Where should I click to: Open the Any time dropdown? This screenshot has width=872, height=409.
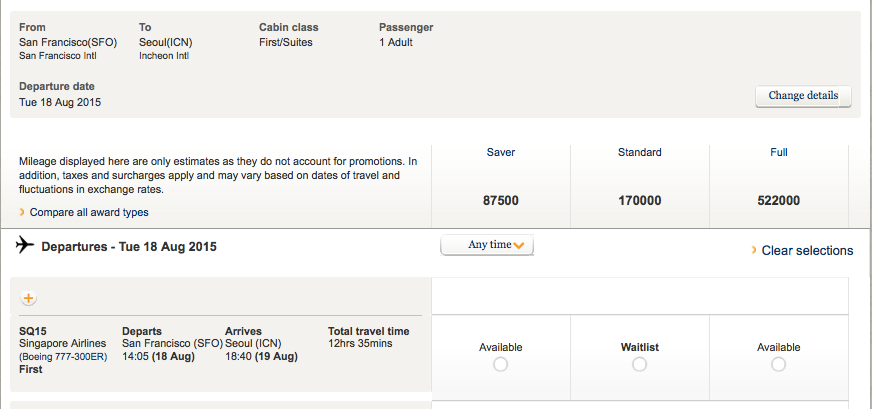(x=487, y=245)
